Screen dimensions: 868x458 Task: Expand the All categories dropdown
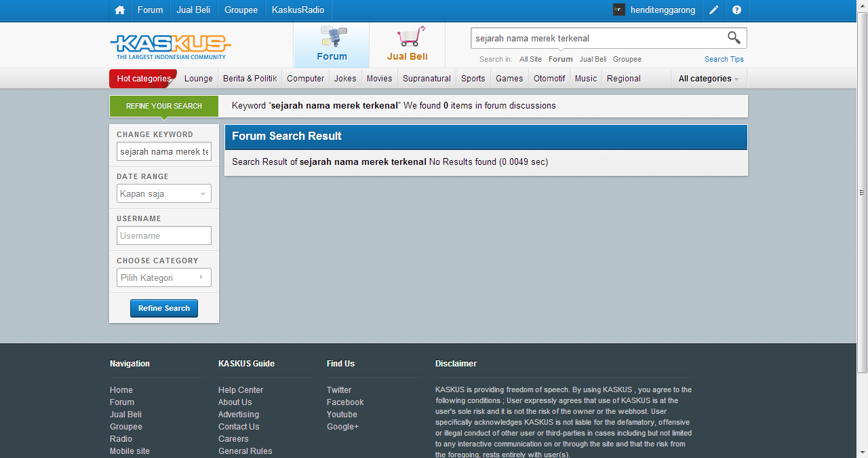click(x=709, y=79)
